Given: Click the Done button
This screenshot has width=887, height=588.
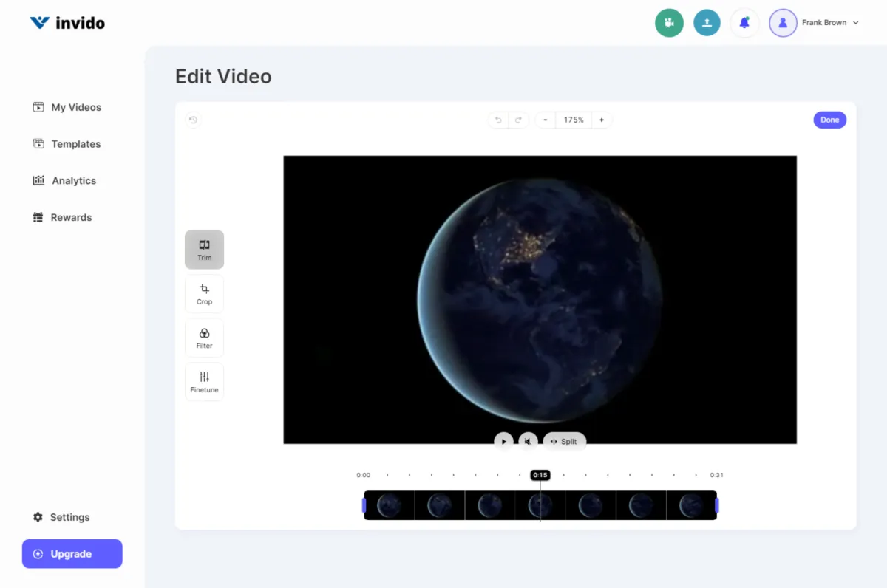Looking at the screenshot, I should 830,120.
